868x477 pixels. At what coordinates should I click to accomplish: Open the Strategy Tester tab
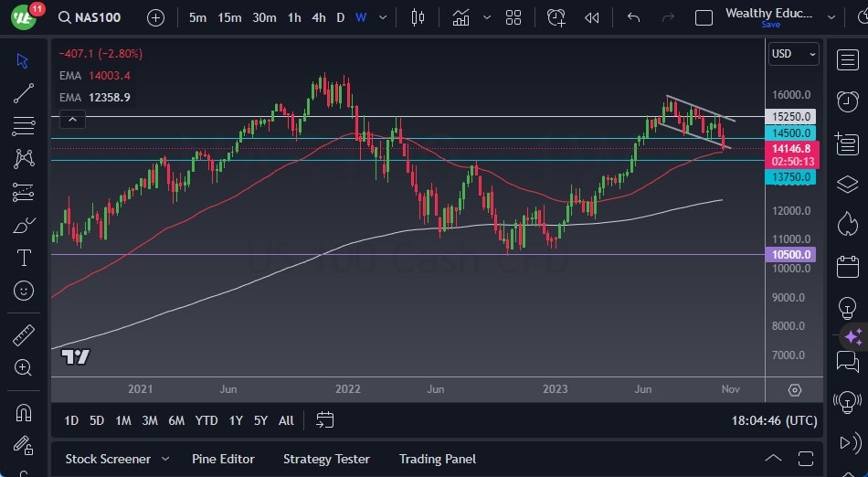tap(326, 459)
